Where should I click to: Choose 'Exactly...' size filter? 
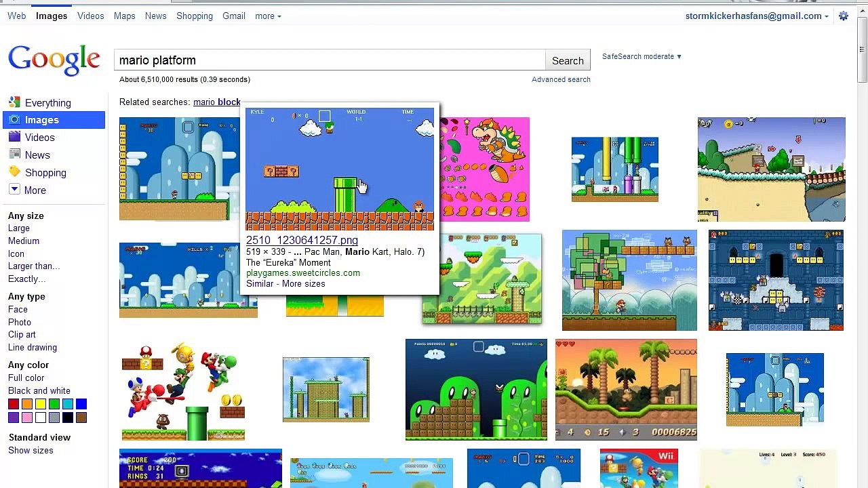27,279
